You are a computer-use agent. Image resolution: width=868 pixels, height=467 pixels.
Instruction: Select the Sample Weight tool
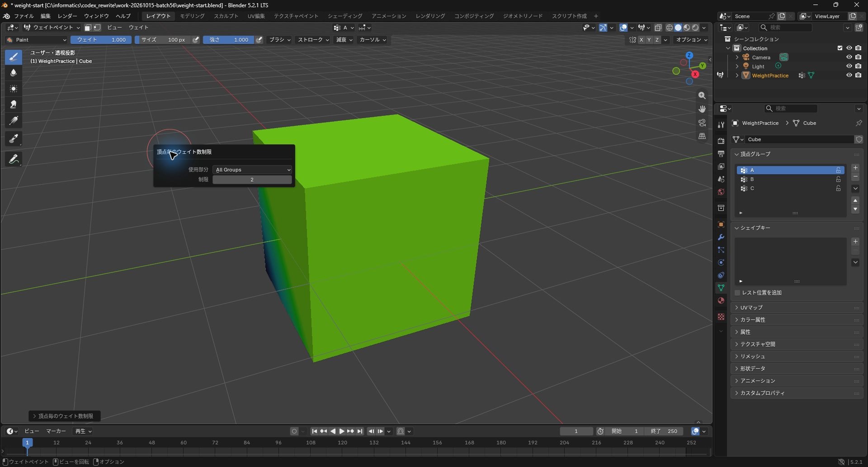coord(14,139)
